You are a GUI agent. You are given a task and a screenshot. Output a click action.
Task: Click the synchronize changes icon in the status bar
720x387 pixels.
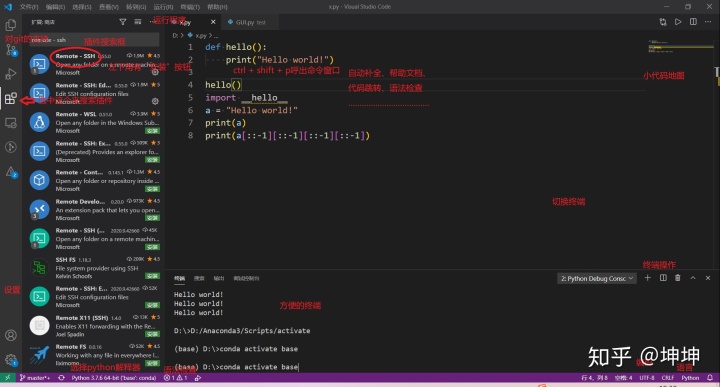coord(61,378)
